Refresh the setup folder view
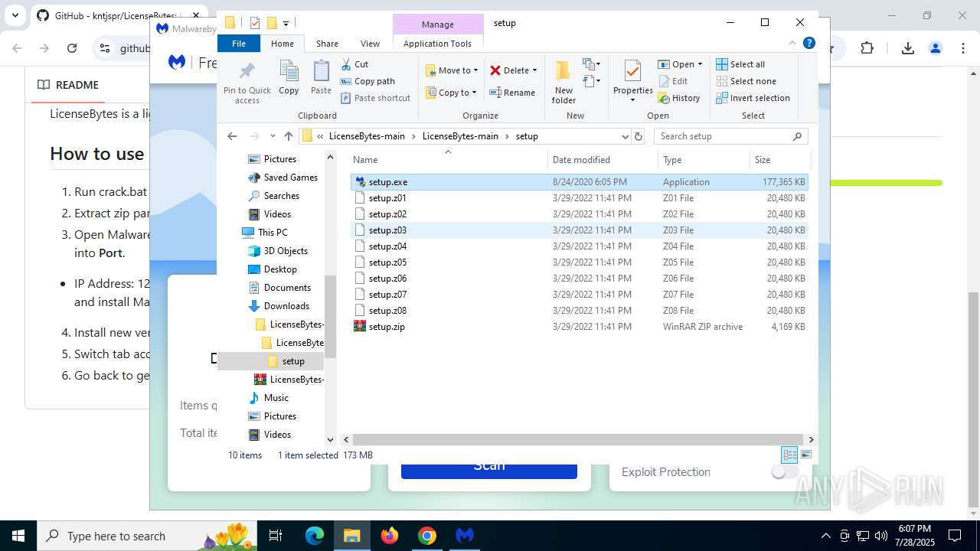980x551 pixels. [639, 136]
